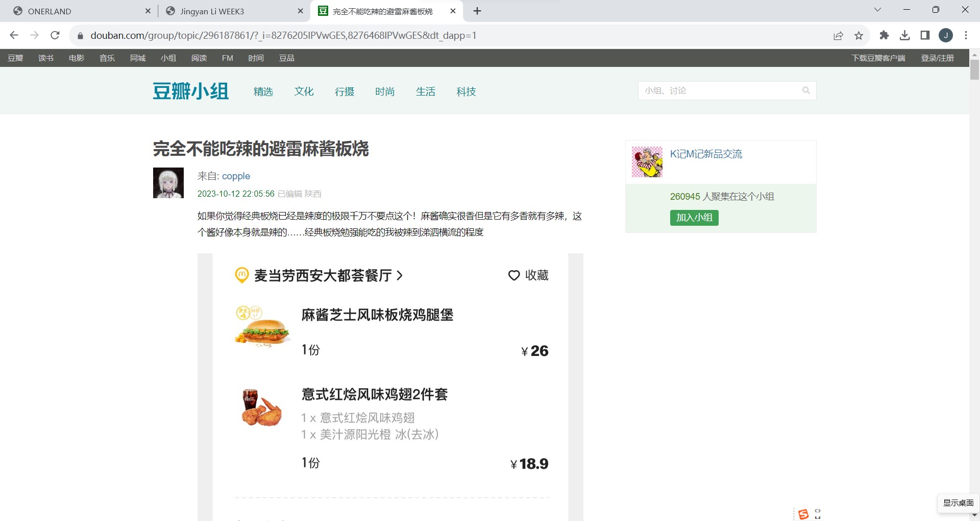Open the author link copple
The image size is (980, 521).
[236, 176]
